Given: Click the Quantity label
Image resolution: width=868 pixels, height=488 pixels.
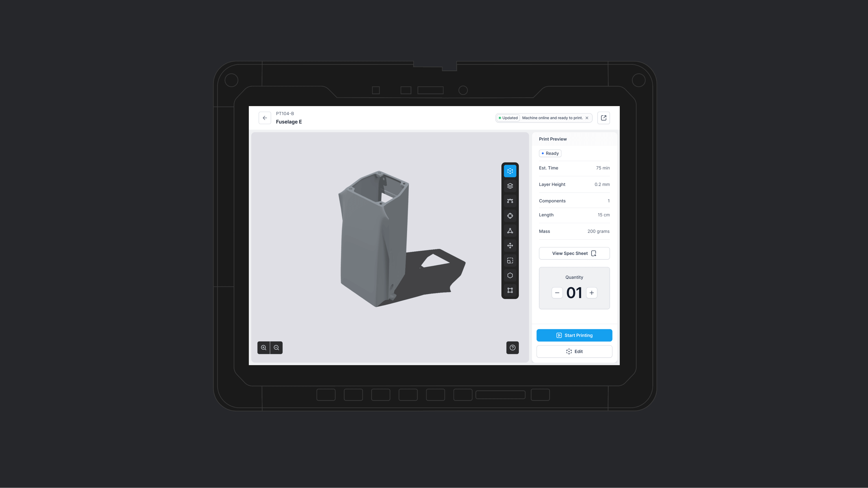Looking at the screenshot, I should pos(574,278).
